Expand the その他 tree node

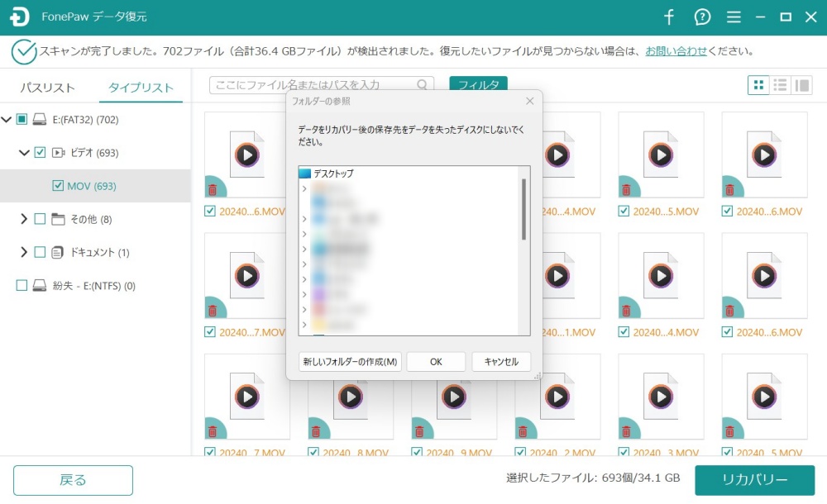(x=24, y=219)
